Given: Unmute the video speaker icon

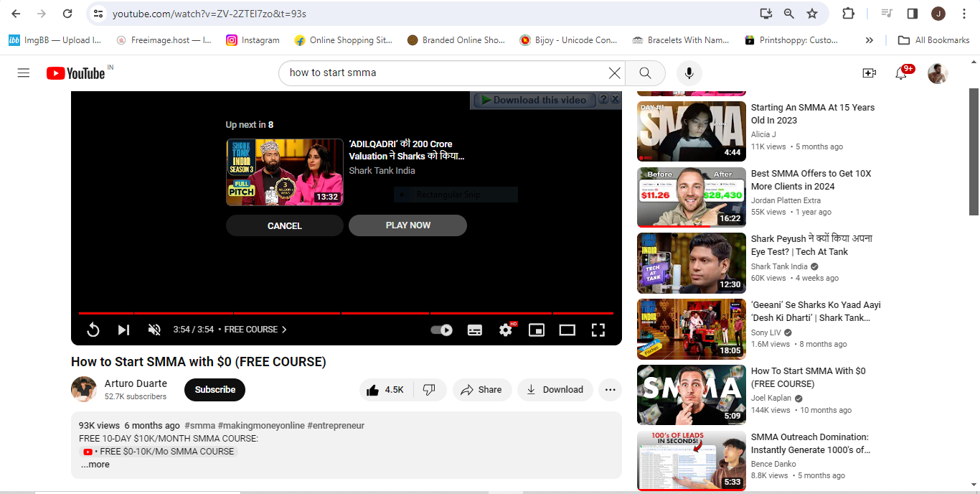Looking at the screenshot, I should point(154,330).
